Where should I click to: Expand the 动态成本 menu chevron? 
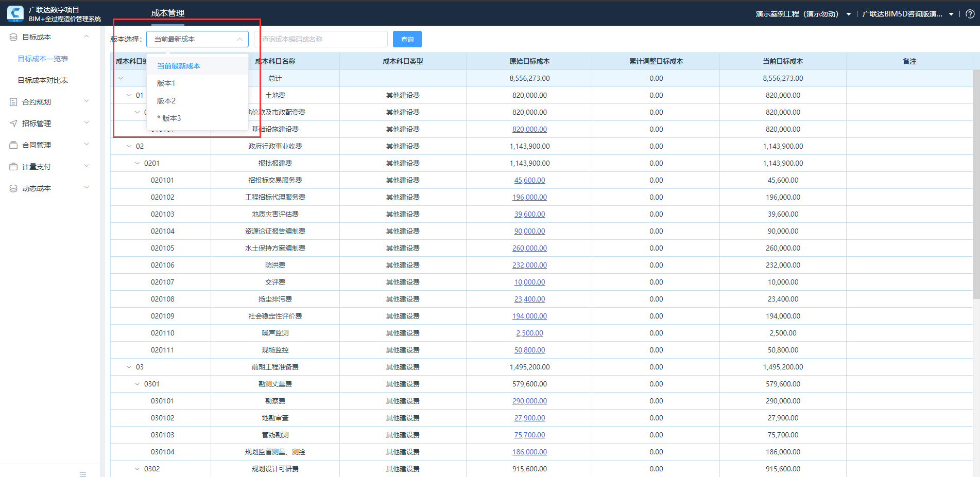pos(87,188)
